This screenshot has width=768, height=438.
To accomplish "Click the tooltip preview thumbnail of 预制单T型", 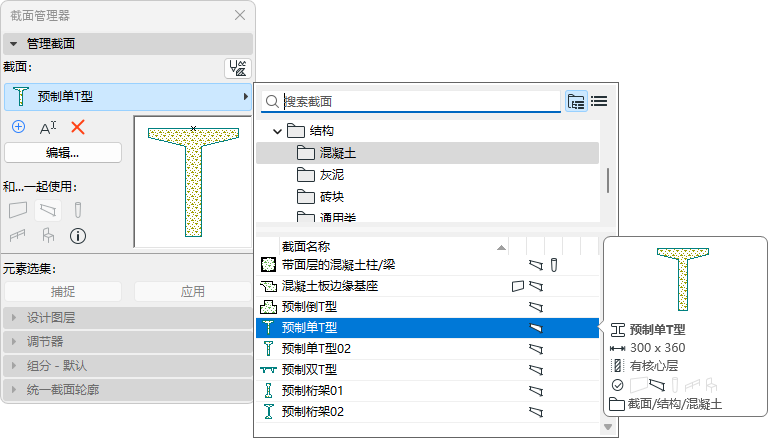I will click(683, 279).
